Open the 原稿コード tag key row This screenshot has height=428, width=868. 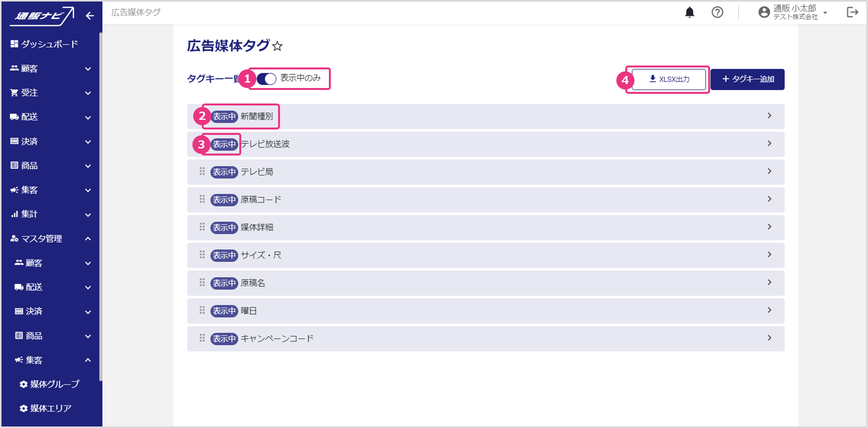(x=485, y=200)
